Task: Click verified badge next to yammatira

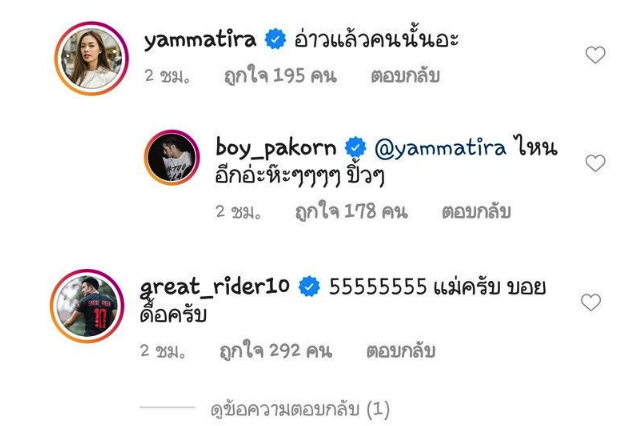Action: [x=275, y=39]
